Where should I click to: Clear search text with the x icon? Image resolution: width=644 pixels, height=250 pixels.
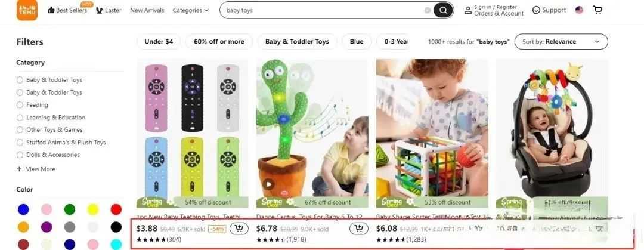pyautogui.click(x=427, y=10)
